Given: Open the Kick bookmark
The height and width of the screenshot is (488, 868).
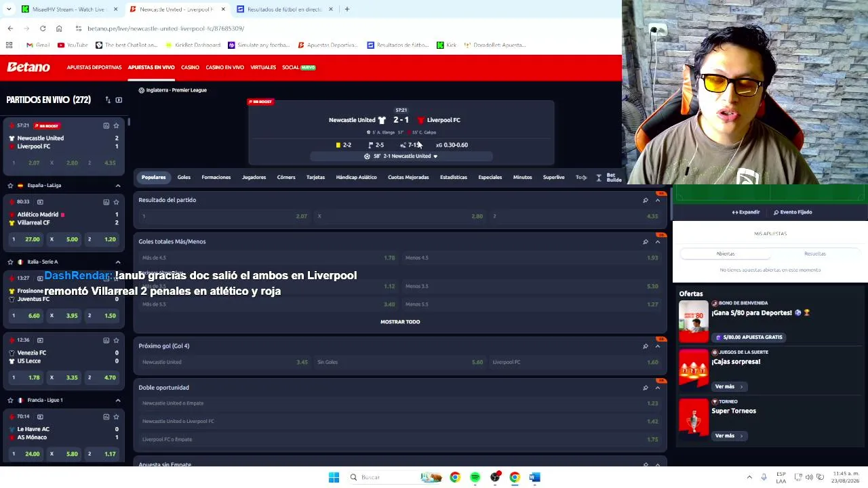Looking at the screenshot, I should click(447, 45).
